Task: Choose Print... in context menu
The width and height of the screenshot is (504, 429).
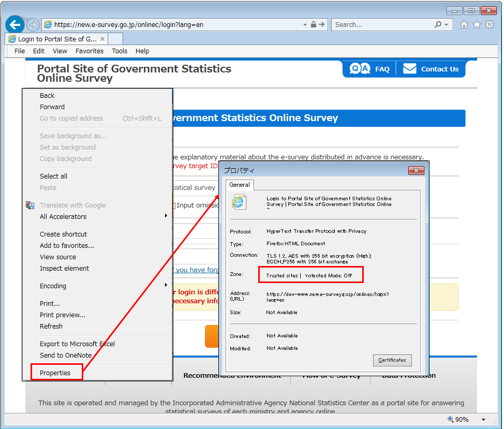Action: (105, 304)
